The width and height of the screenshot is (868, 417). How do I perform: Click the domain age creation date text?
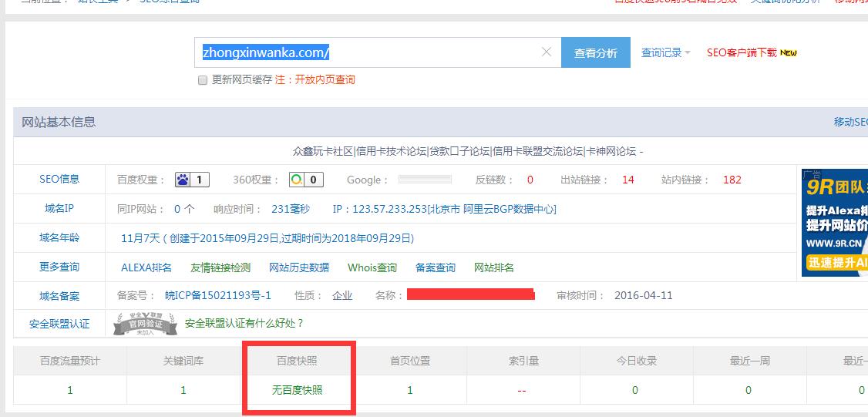pos(267,238)
